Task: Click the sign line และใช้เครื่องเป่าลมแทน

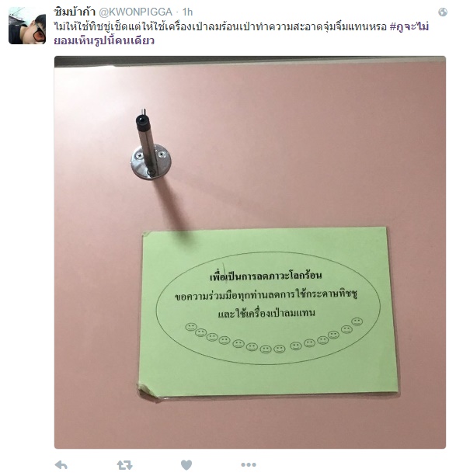Action: tap(266, 312)
